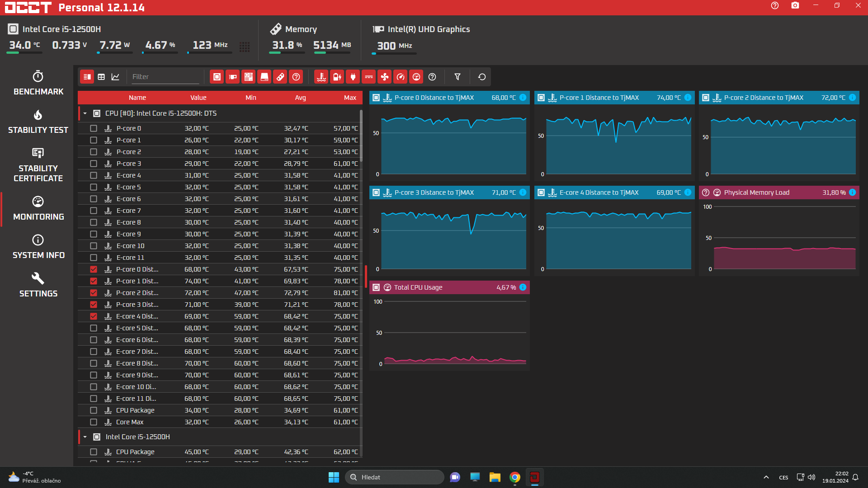
Task: Collapse the CPU [#0] DTS sensor group
Action: click(x=85, y=113)
